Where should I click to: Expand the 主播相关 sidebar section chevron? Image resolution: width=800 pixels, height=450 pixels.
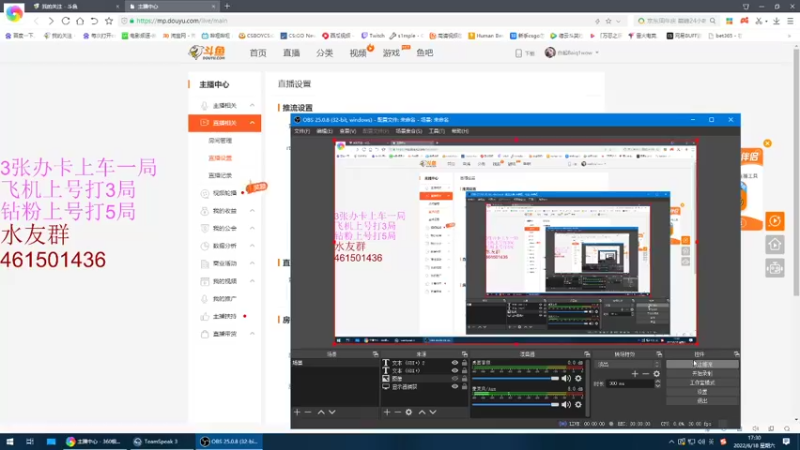(x=252, y=105)
